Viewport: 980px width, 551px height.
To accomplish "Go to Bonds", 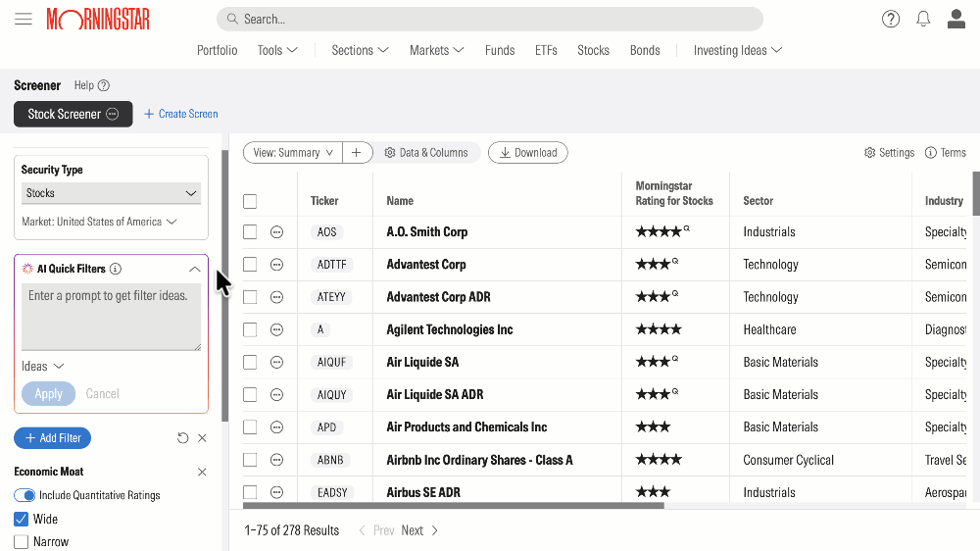I will tap(645, 50).
